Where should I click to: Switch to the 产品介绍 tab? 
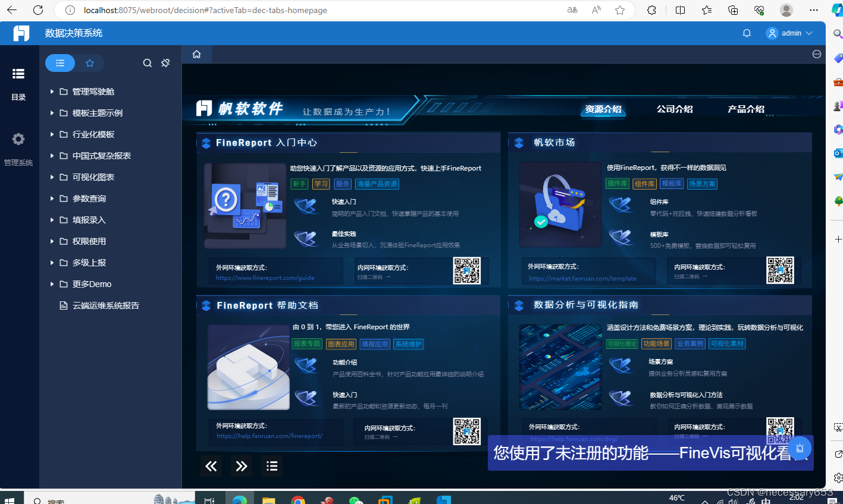pos(746,109)
